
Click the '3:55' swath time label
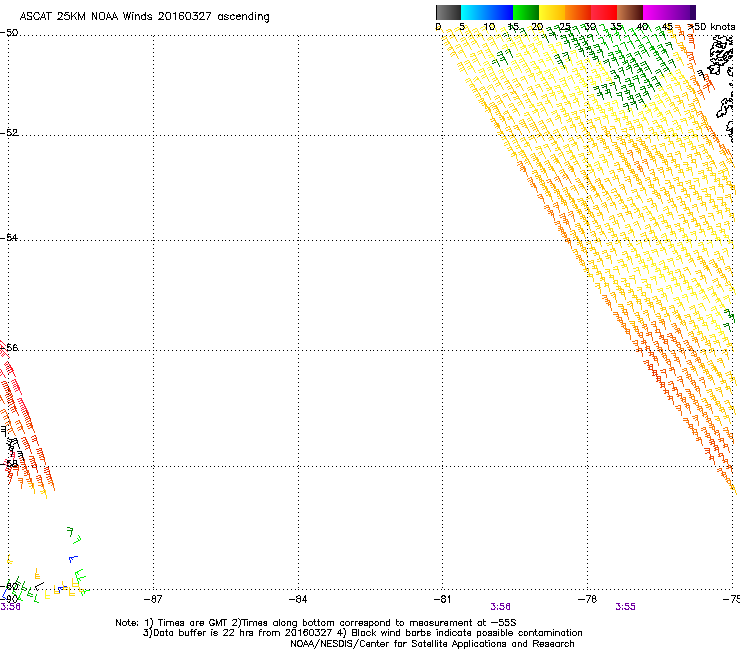625,607
